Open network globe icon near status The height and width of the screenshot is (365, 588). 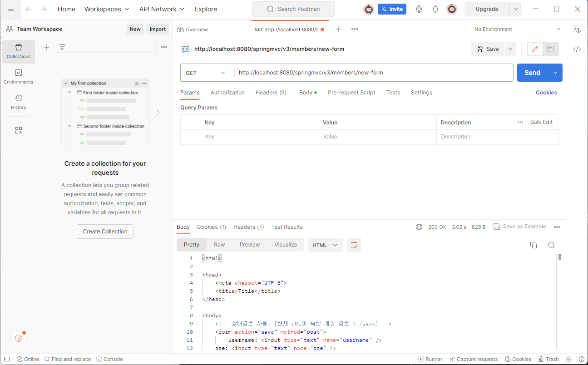(419, 227)
